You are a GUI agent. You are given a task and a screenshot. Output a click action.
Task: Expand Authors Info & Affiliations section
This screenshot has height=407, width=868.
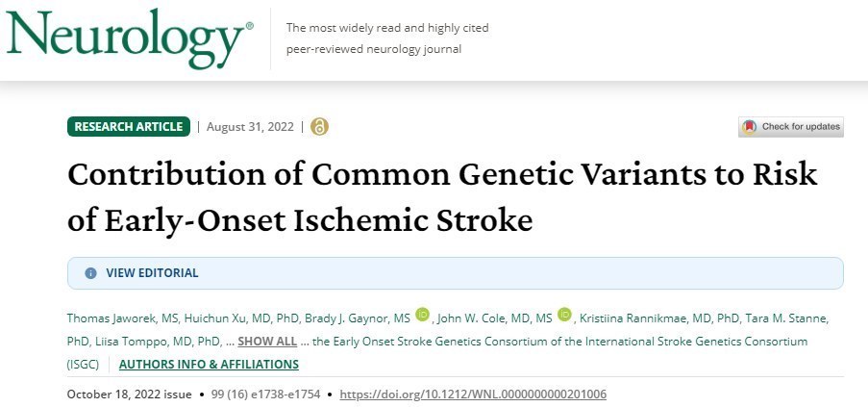(x=209, y=365)
